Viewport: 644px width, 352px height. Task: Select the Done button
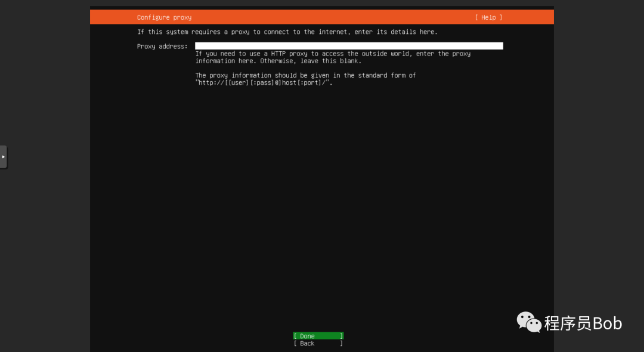(x=318, y=336)
